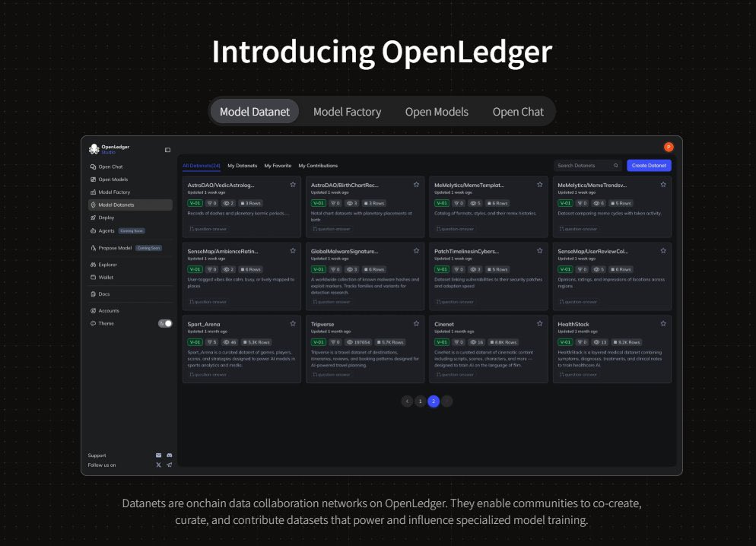The width and height of the screenshot is (756, 546).
Task: Open the Cinenet datanet title
Action: [x=444, y=324]
